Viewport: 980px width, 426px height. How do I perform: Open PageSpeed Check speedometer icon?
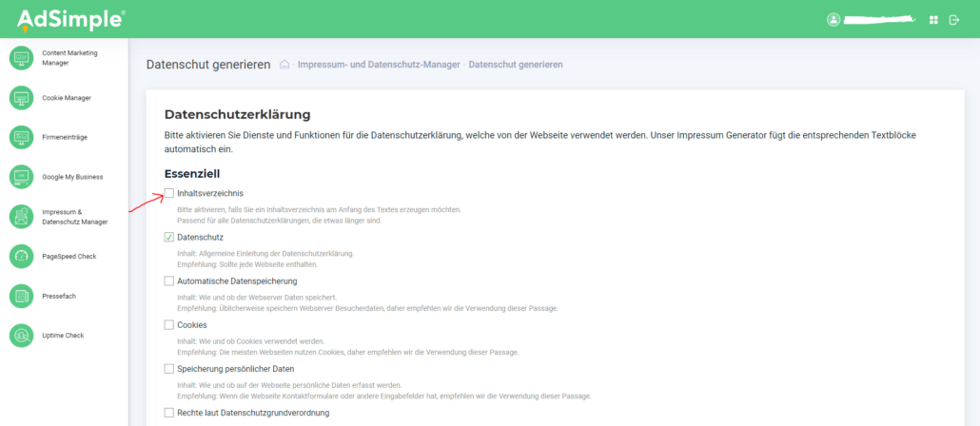(x=21, y=256)
